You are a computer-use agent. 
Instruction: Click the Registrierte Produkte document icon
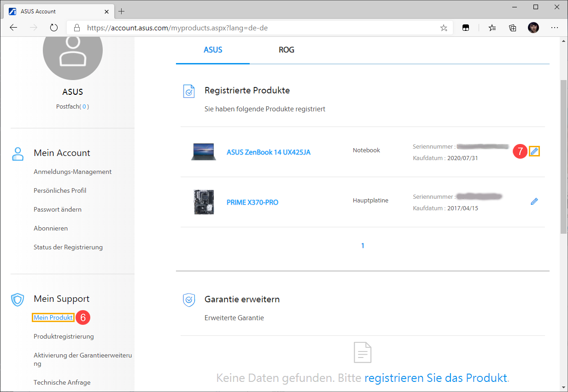pyautogui.click(x=189, y=91)
